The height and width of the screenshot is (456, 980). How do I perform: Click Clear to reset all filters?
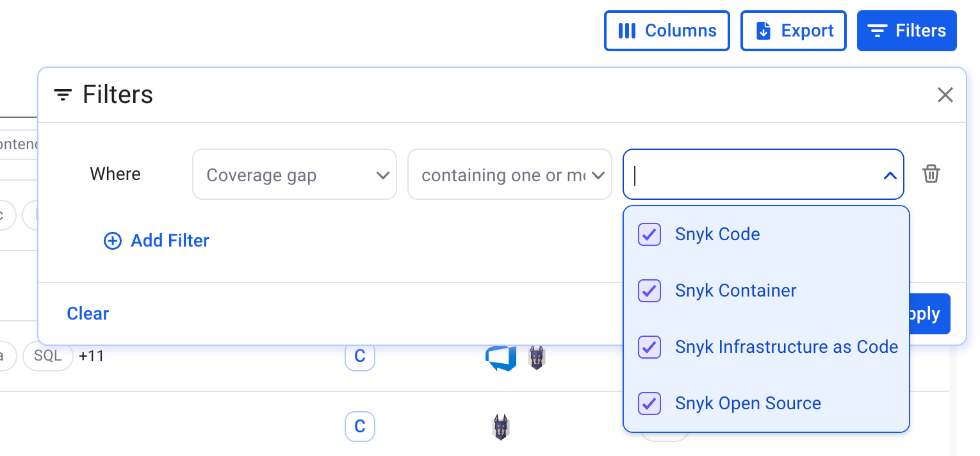(88, 314)
